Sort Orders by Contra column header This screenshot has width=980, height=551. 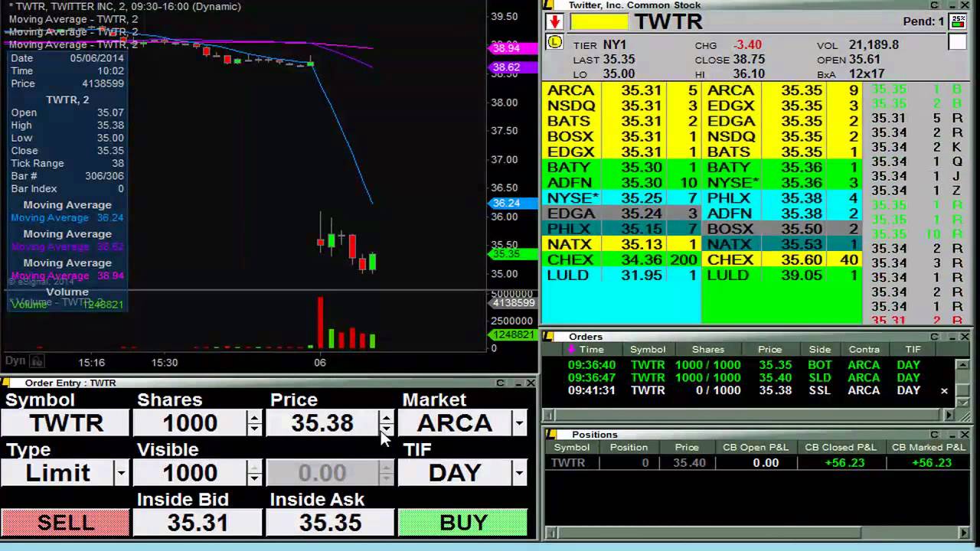(864, 350)
